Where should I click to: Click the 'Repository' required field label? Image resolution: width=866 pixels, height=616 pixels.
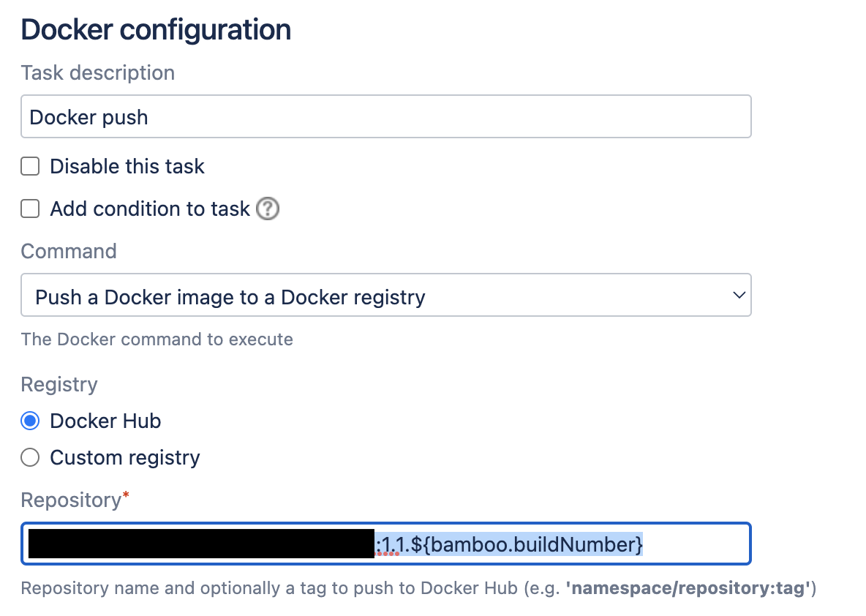[71, 500]
